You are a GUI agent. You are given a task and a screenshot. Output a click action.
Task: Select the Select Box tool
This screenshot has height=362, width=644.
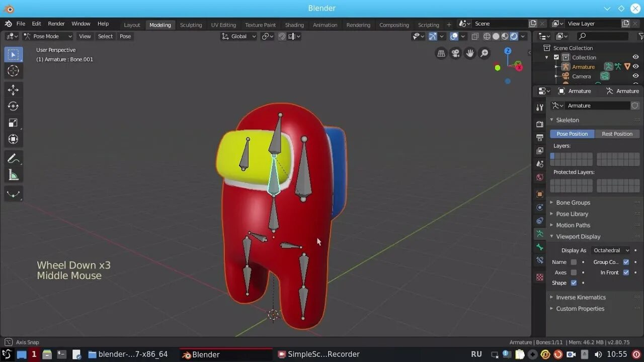(14, 54)
